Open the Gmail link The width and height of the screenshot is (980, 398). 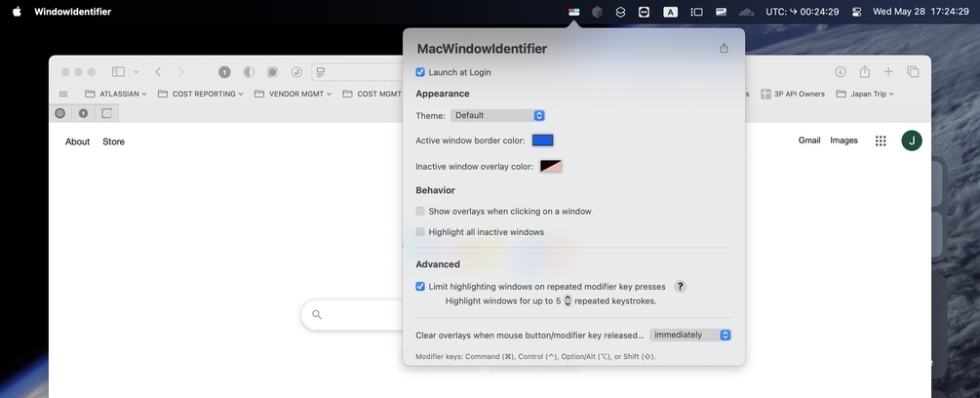click(809, 140)
